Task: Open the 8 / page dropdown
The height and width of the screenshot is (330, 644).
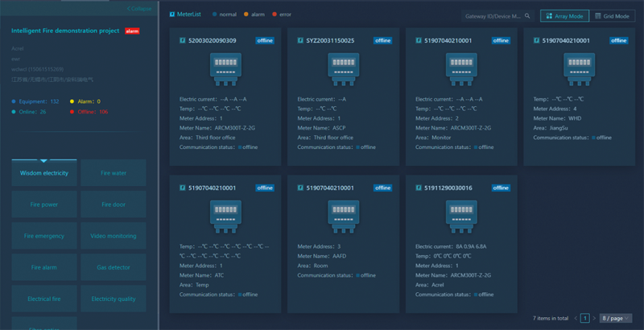Action: pos(616,319)
